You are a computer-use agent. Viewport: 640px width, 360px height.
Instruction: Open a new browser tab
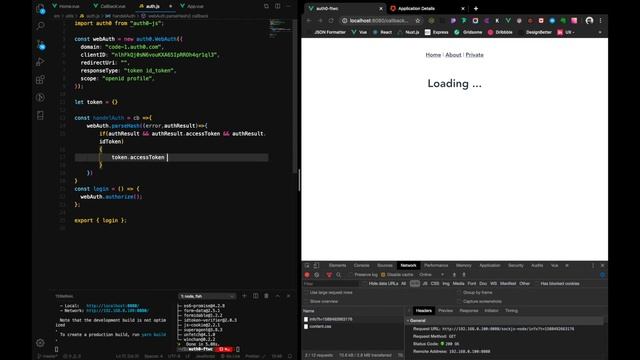pyautogui.click(x=476, y=8)
